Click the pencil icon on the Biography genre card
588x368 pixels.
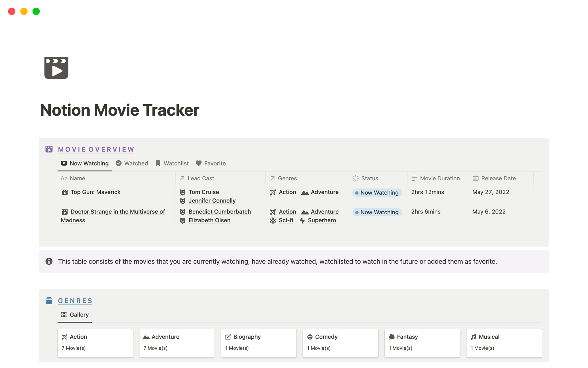pos(228,336)
